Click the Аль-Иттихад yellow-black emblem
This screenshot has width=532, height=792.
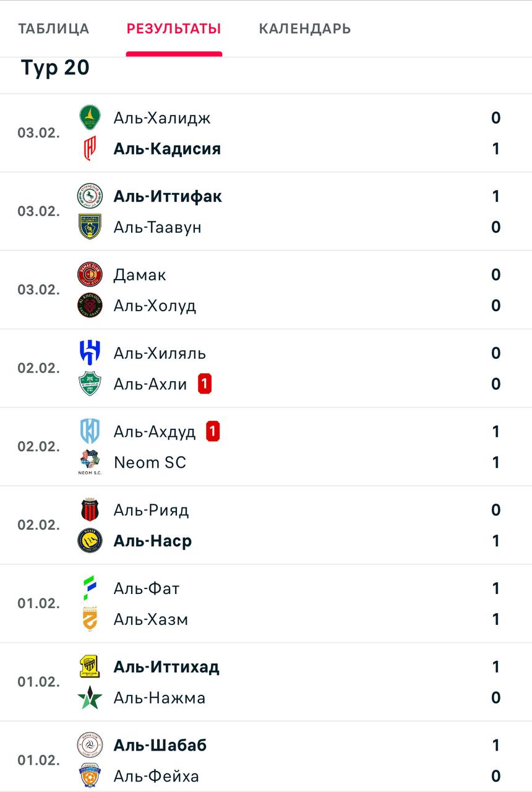[90, 667]
